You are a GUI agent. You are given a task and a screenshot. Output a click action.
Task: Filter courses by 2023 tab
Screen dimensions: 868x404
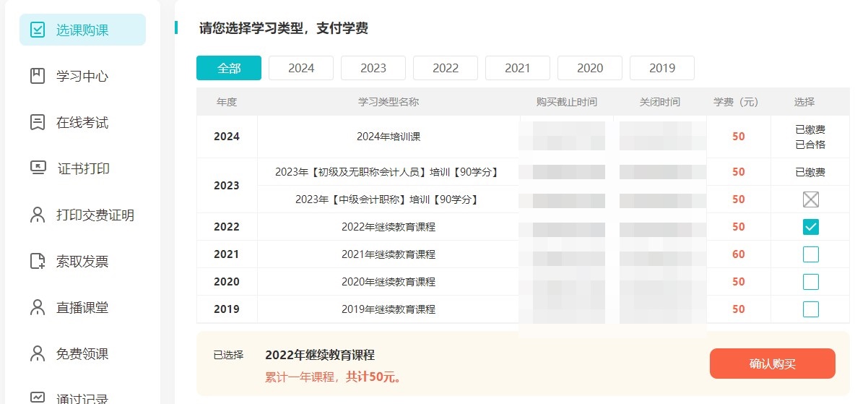tap(373, 68)
